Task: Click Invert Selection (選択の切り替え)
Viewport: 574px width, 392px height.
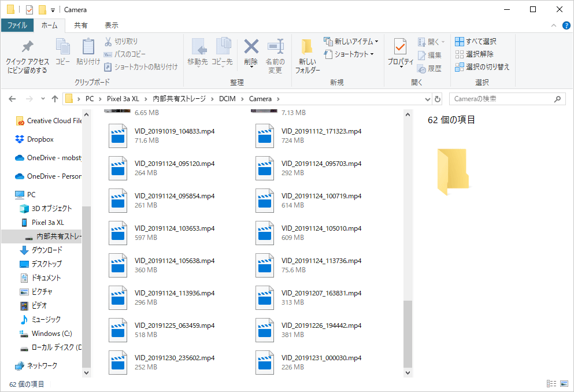Action: tap(482, 67)
